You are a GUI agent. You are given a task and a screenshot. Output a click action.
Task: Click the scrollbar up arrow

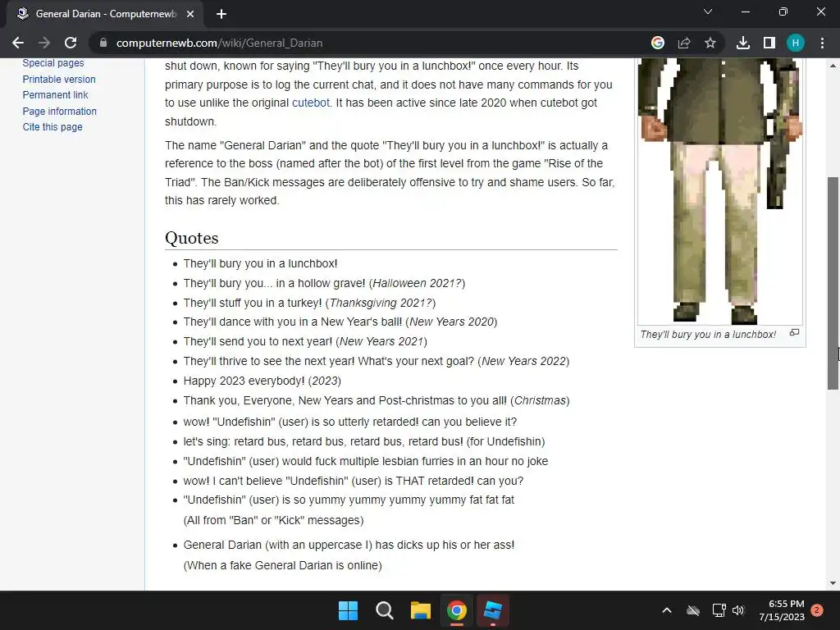coord(833,66)
